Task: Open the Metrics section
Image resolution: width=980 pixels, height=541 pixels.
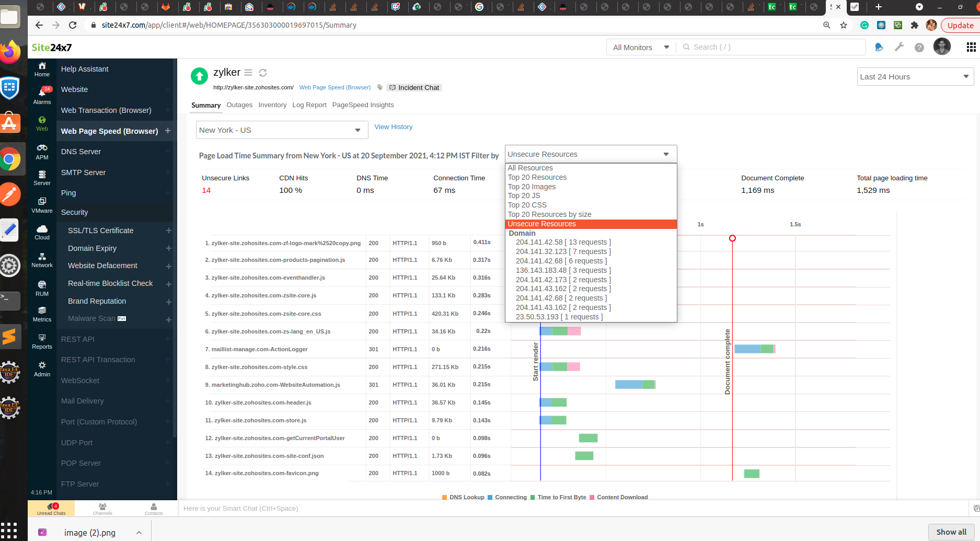Action: coord(42,314)
